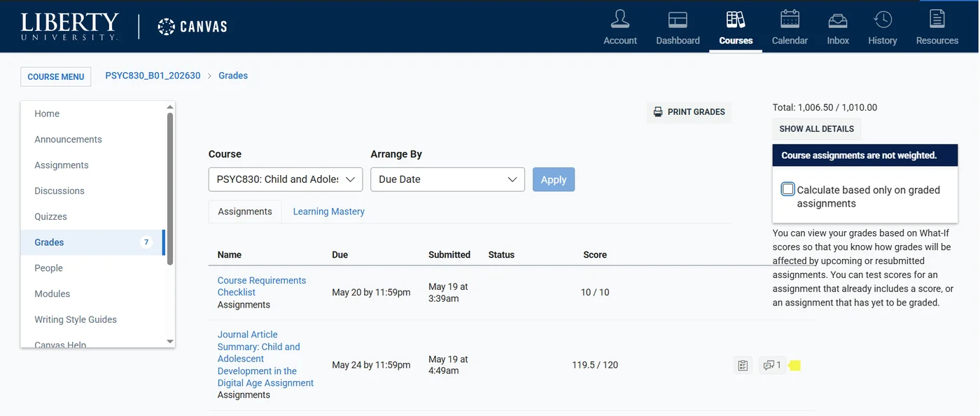Click 'Course assignments are not weighted' banner

click(865, 155)
